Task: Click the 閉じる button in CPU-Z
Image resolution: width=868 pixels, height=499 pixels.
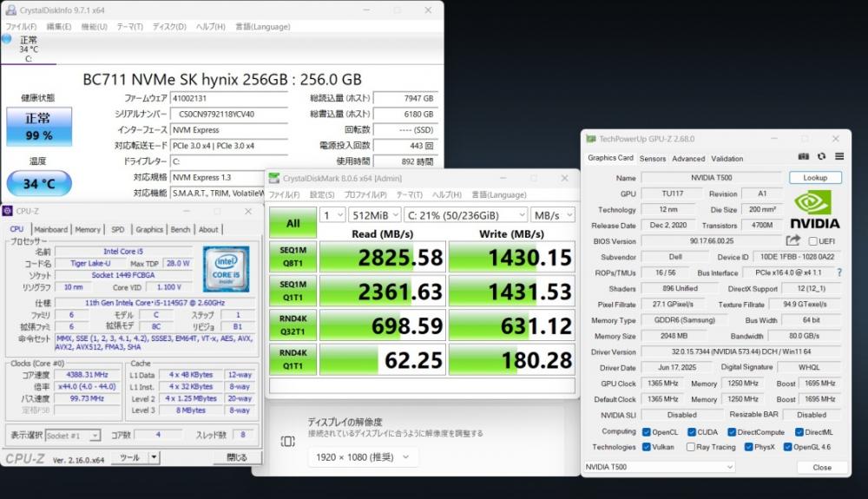Action: click(x=237, y=457)
